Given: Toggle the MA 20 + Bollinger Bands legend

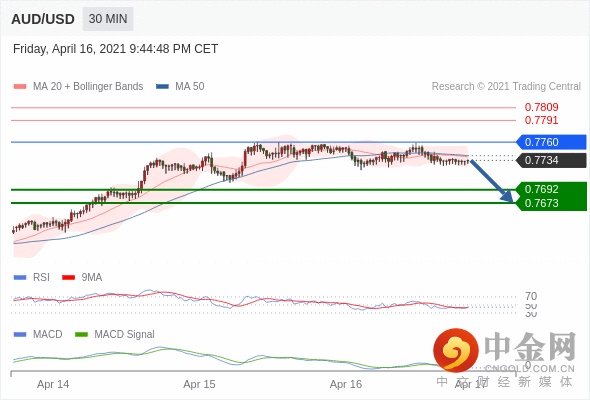Looking at the screenshot, I should 78,87.
